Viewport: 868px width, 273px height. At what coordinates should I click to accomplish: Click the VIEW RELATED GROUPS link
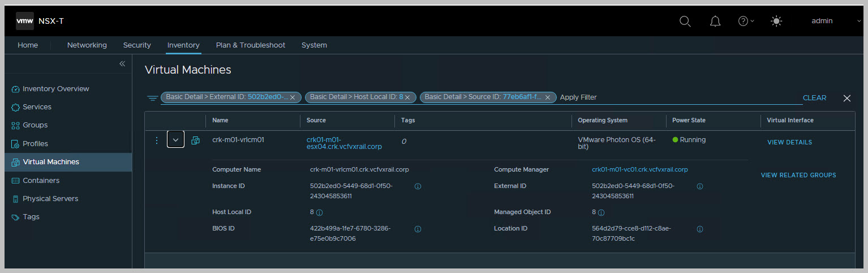[798, 176]
